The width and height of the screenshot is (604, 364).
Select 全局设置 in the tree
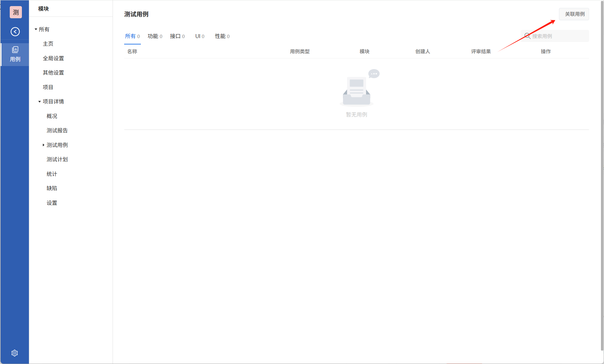[53, 58]
